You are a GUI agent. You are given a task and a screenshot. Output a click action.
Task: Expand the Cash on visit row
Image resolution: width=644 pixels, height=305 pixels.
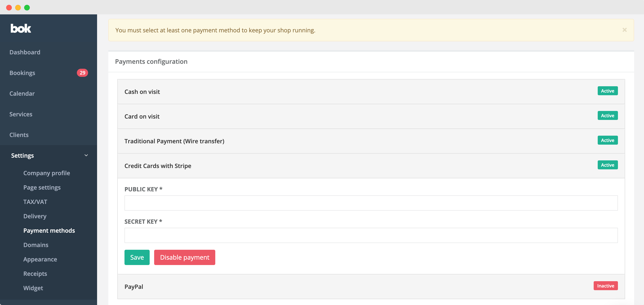(371, 92)
